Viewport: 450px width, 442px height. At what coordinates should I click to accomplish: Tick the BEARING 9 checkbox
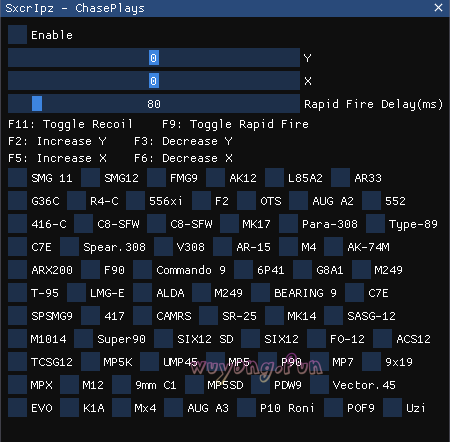coord(260,293)
